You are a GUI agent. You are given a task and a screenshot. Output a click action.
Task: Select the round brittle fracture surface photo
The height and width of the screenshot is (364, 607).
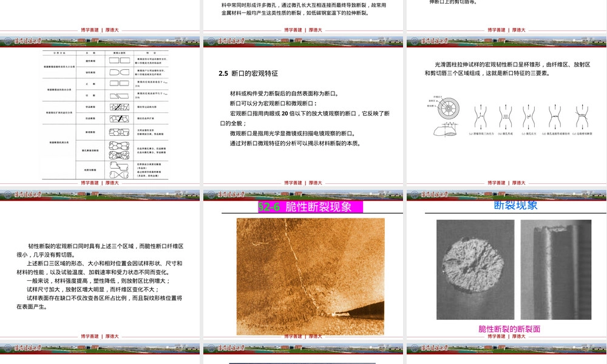[475, 269]
